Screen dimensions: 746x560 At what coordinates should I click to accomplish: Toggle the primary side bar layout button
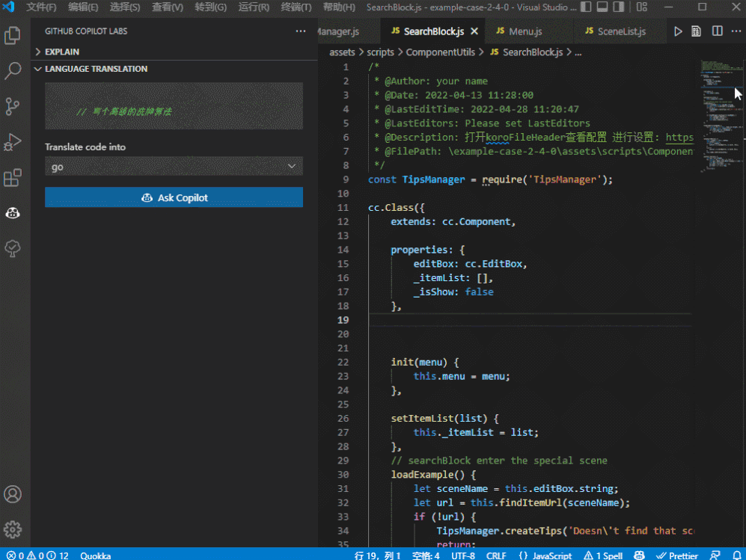click(585, 7)
